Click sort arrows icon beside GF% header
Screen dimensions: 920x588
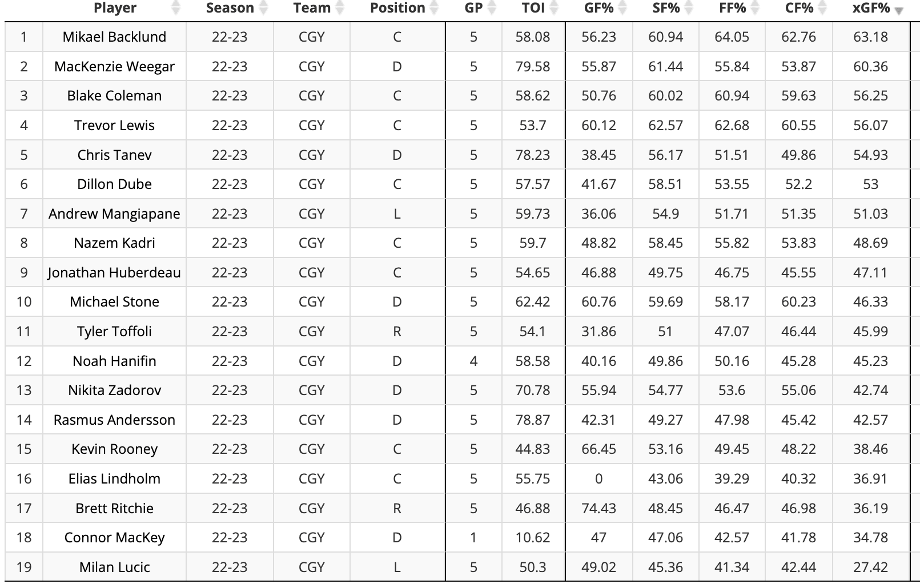pos(622,8)
